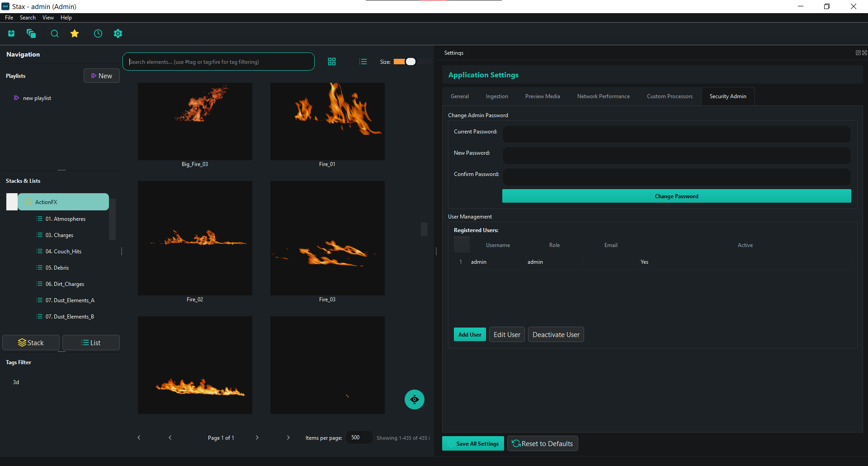Collapse the ActionFX stack tree arrow
This screenshot has width=868, height=466.
point(12,202)
